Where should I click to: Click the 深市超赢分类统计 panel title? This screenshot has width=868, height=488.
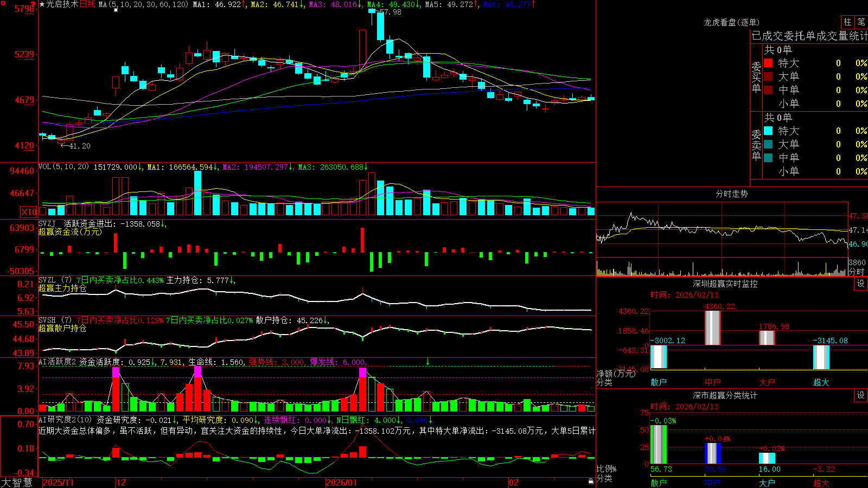point(725,395)
